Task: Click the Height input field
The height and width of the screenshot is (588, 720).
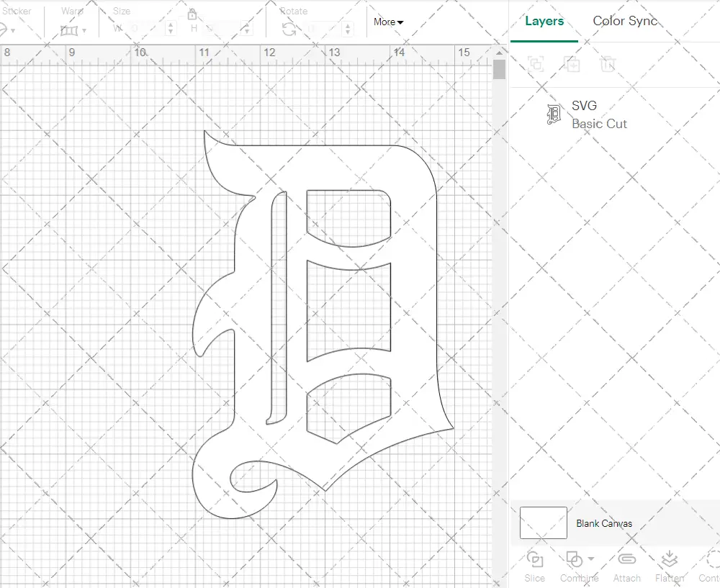Action: point(221,29)
